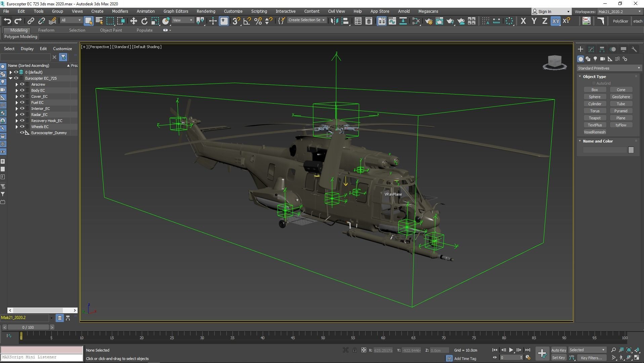Image resolution: width=644 pixels, height=363 pixels.
Task: Activate the Select Object tool
Action: point(88,21)
